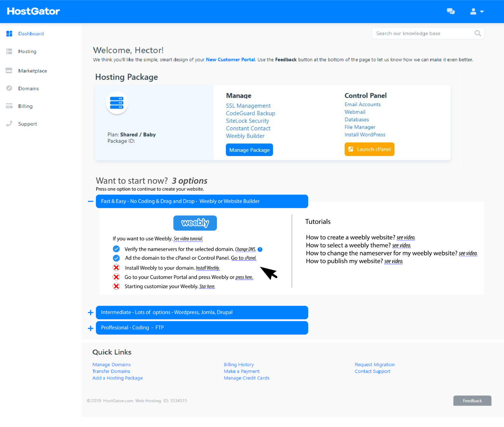Collapse the Fast & Easy section minus icon

(90, 201)
